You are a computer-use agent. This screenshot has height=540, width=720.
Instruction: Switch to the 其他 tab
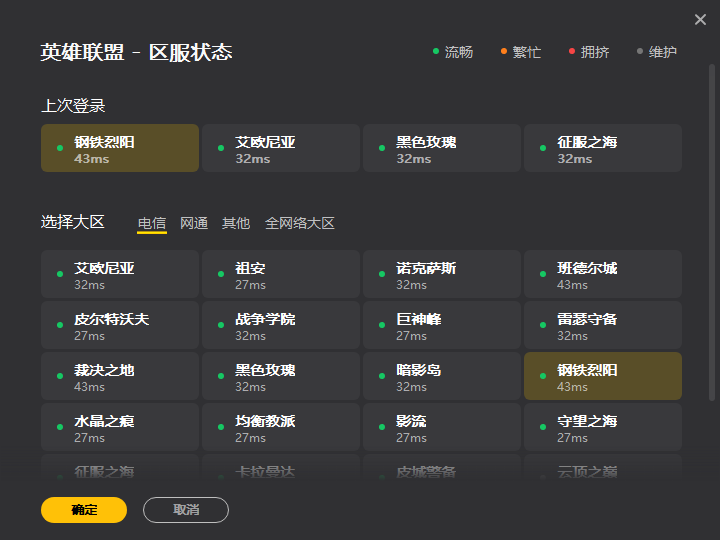[236, 223]
